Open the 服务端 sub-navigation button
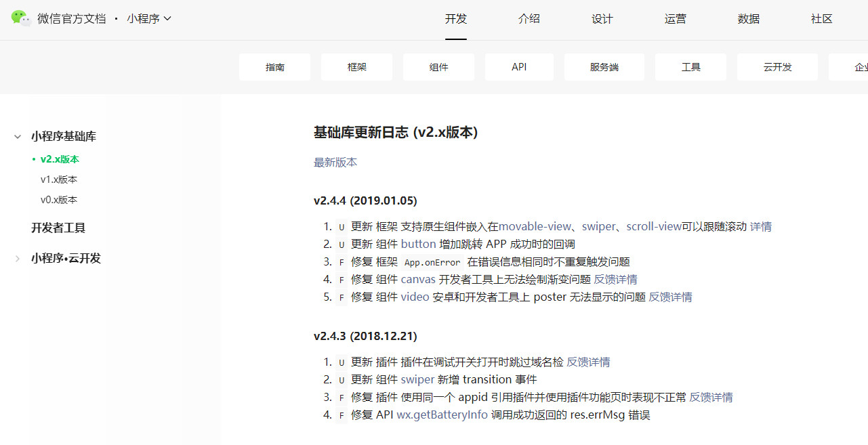The height and width of the screenshot is (445, 868). [604, 67]
